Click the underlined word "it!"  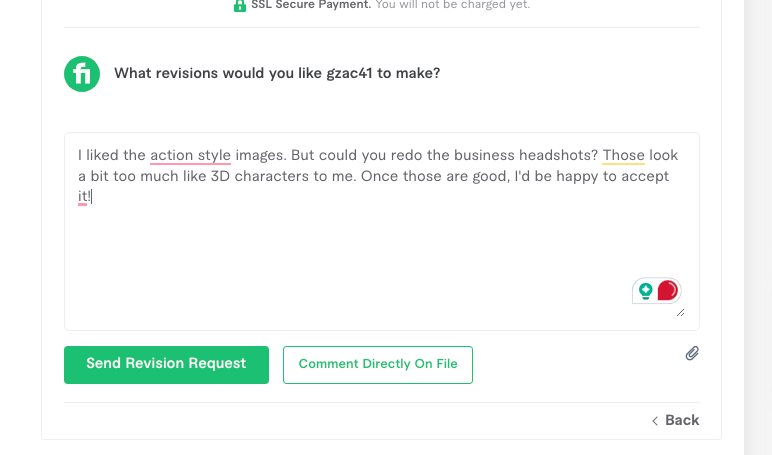click(x=84, y=197)
